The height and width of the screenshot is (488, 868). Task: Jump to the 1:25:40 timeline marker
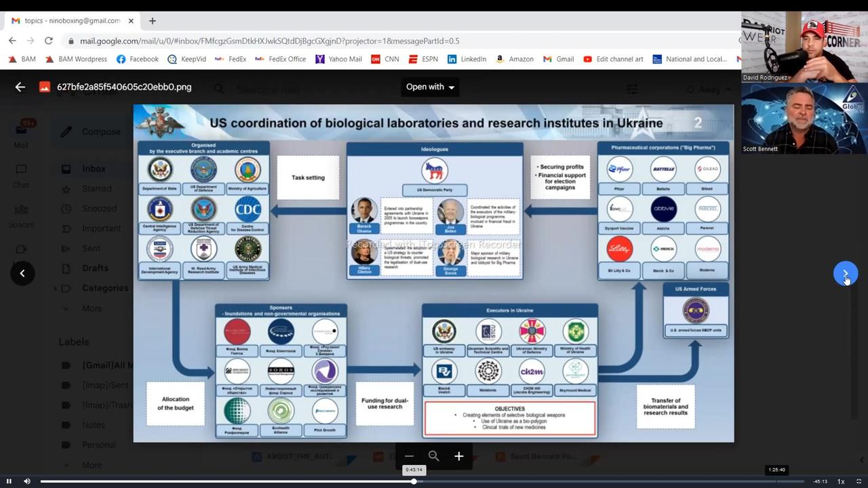[776, 470]
